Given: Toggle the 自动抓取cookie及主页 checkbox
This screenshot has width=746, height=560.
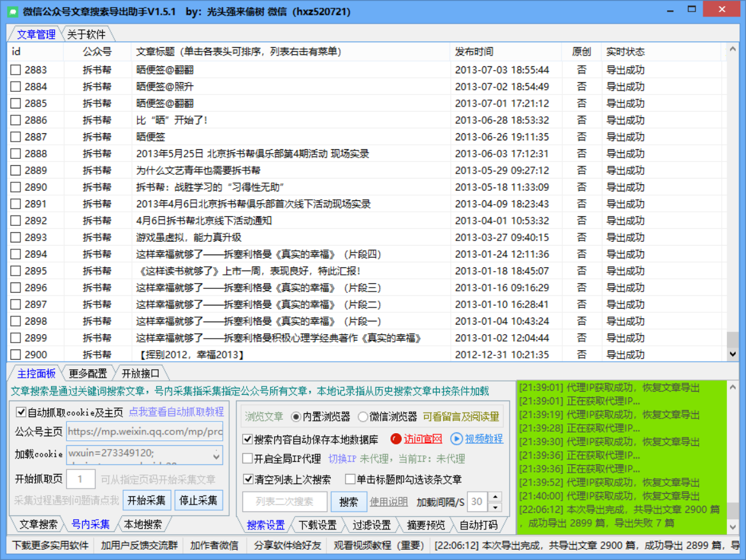Looking at the screenshot, I should (21, 412).
